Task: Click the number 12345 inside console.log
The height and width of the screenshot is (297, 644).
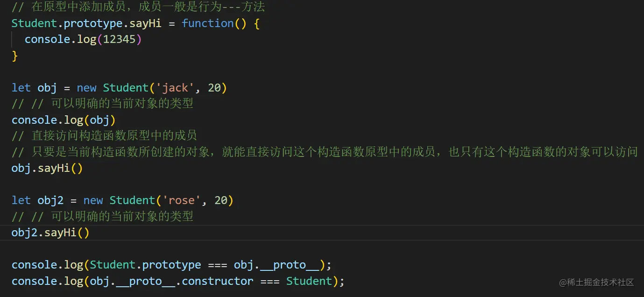Action: [119, 39]
